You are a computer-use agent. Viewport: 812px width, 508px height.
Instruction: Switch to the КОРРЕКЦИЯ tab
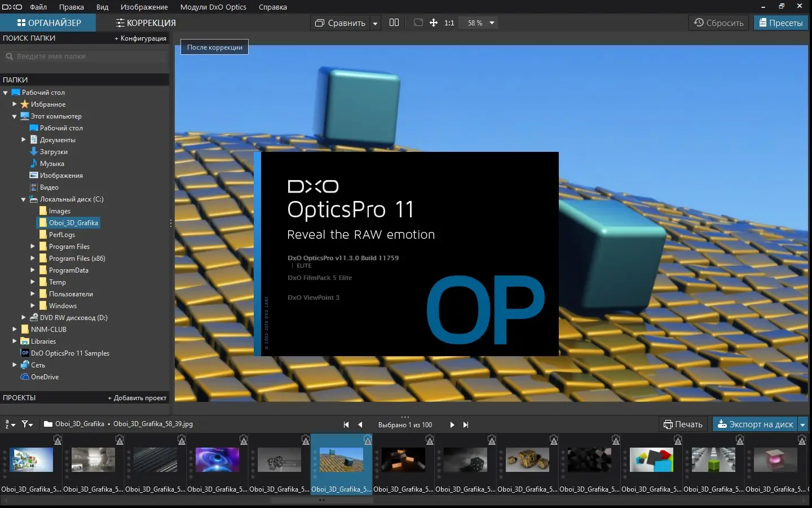pos(146,23)
